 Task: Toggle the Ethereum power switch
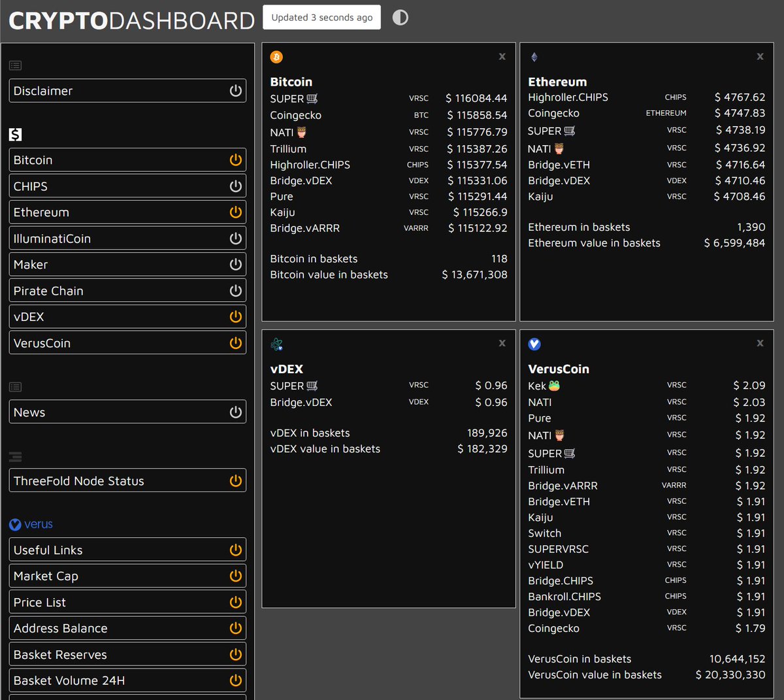coord(236,212)
